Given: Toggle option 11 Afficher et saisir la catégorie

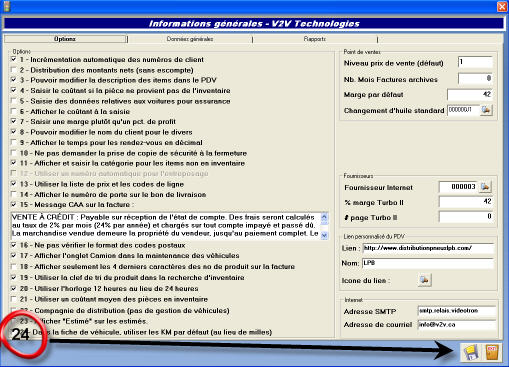Looking at the screenshot, I should click(14, 163).
